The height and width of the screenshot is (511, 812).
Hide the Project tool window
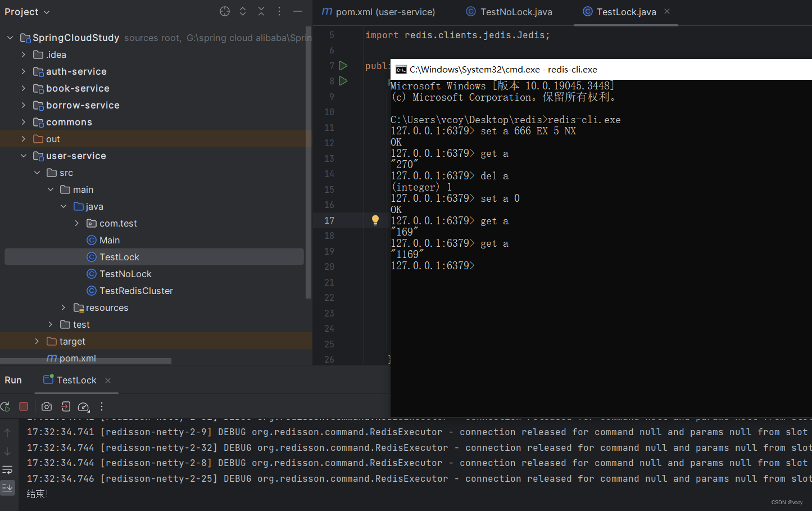298,11
